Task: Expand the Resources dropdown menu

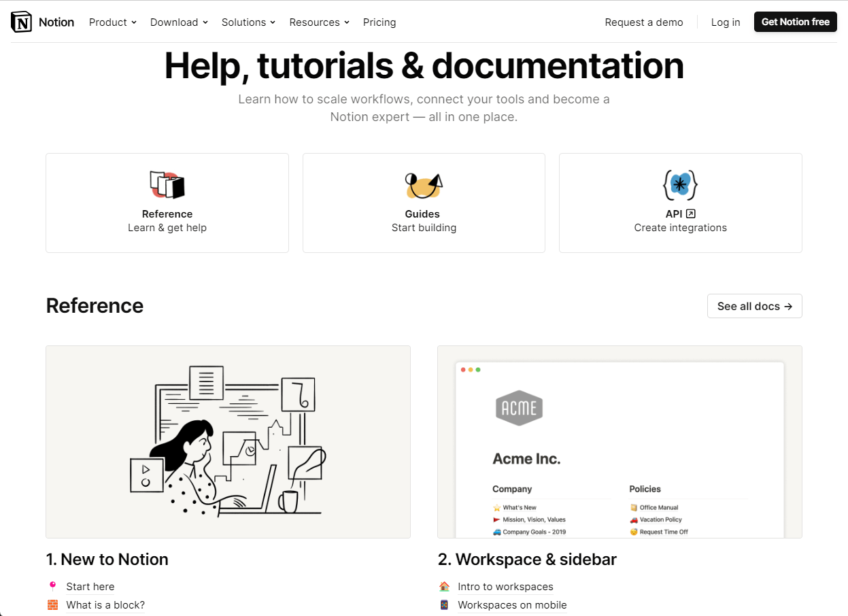Action: point(319,22)
